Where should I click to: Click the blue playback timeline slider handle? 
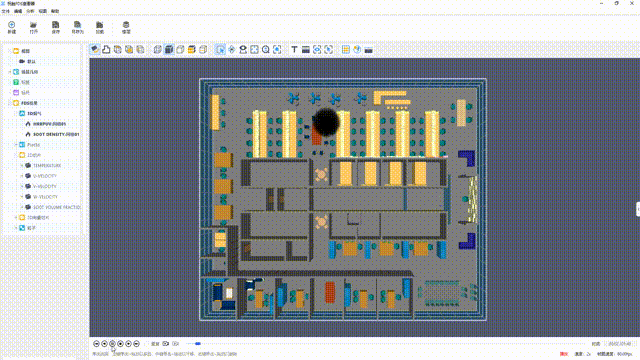pos(198,344)
